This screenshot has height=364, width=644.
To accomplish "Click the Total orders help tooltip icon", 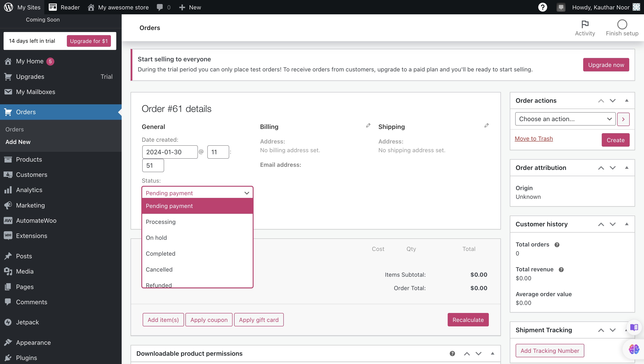I will (x=557, y=245).
